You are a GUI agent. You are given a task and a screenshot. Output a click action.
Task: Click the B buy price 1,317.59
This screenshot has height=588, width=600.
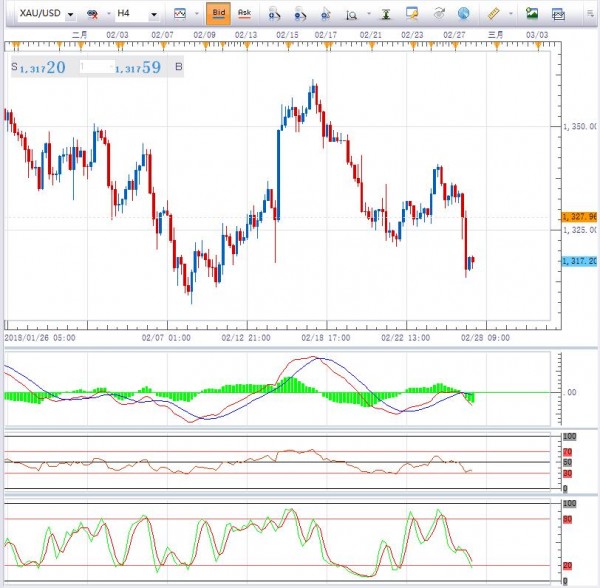tap(137, 67)
